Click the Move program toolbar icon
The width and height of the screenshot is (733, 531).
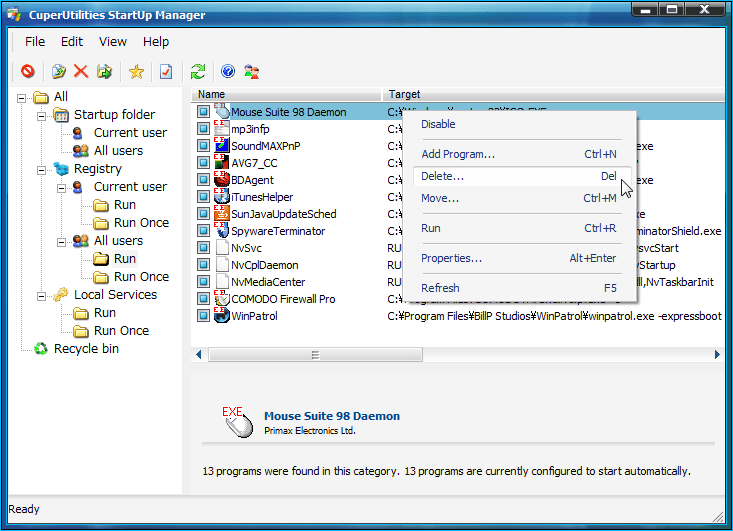tap(104, 72)
